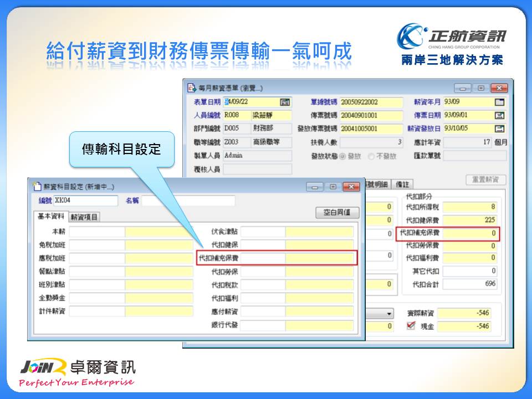The width and height of the screenshot is (532, 399).
Task: Click the 名稱 input field
Action: click(188, 201)
